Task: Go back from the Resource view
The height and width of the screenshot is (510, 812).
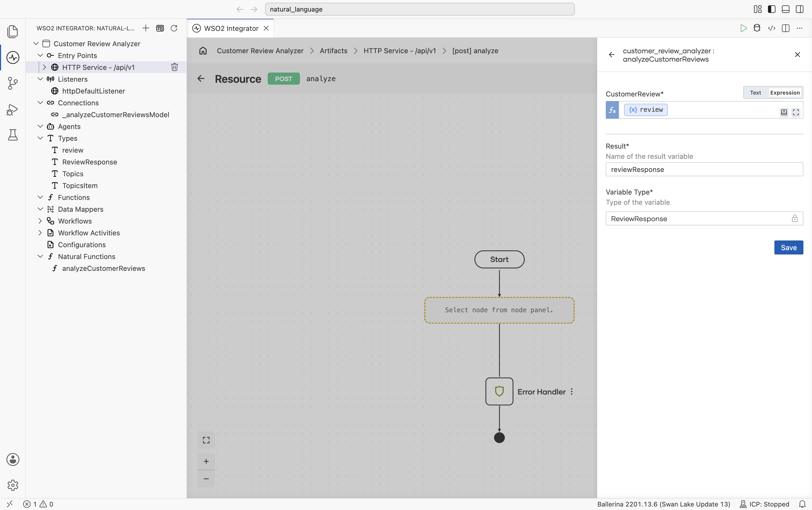Action: click(201, 78)
